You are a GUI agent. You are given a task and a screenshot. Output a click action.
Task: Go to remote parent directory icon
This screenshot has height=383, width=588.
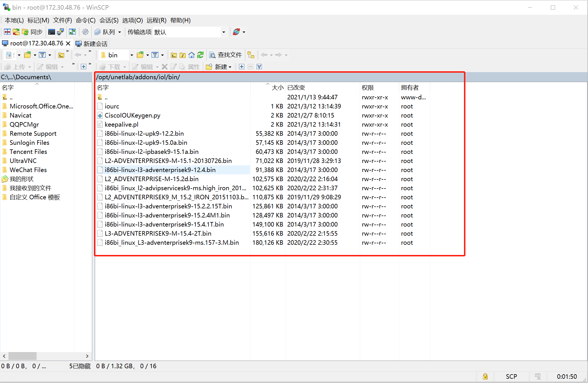174,55
